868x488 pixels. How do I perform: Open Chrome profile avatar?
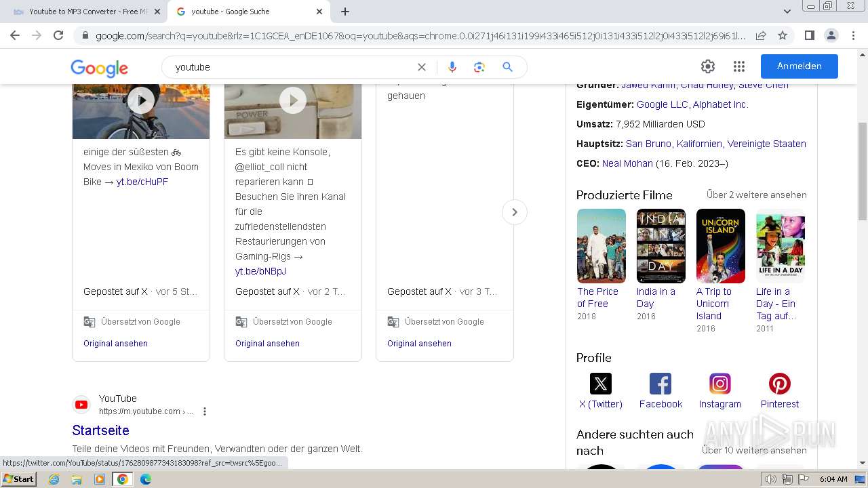[831, 35]
